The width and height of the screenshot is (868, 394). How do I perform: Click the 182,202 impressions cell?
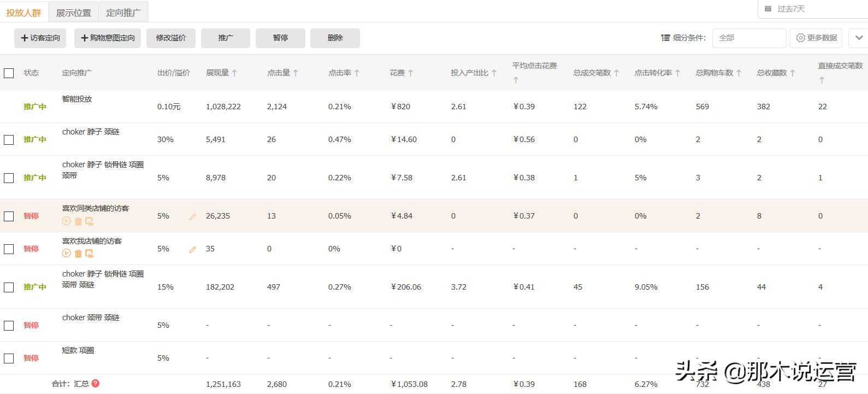tap(220, 287)
